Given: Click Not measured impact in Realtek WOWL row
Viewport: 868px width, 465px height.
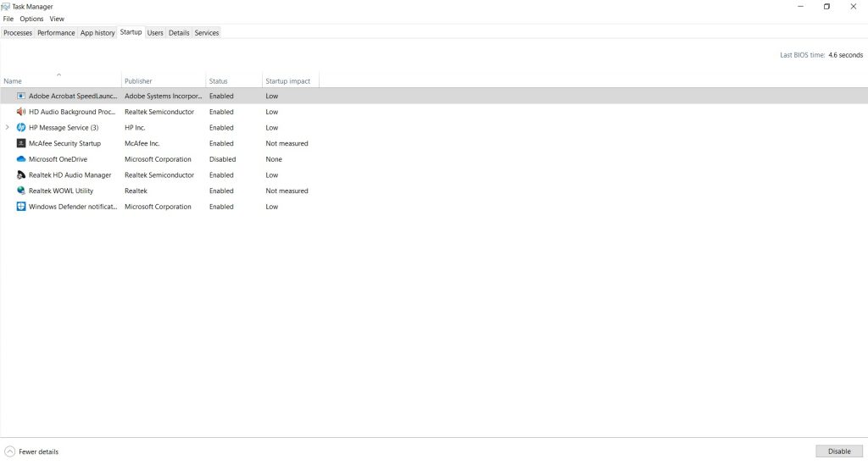Looking at the screenshot, I should click(287, 191).
